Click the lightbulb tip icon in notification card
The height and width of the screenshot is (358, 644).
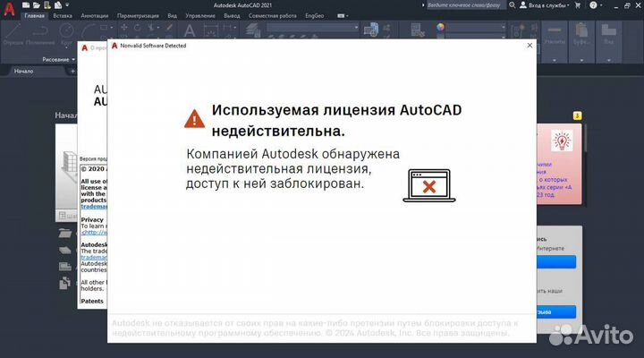point(562,141)
